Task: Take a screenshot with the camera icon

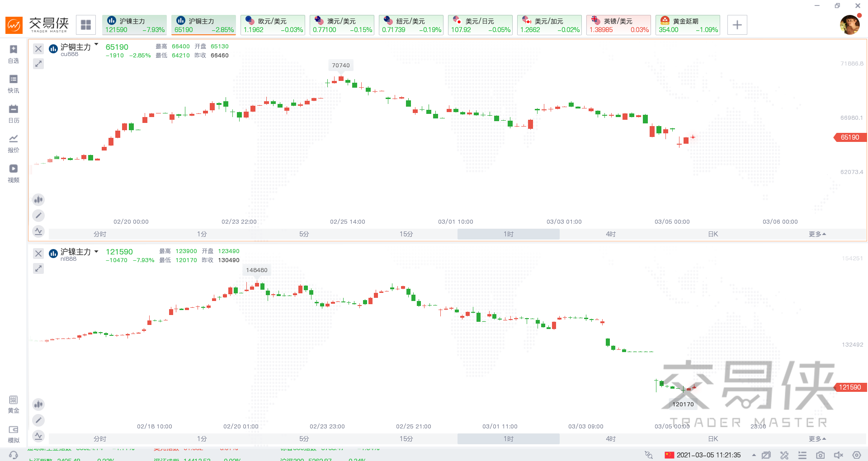Action: tap(821, 455)
